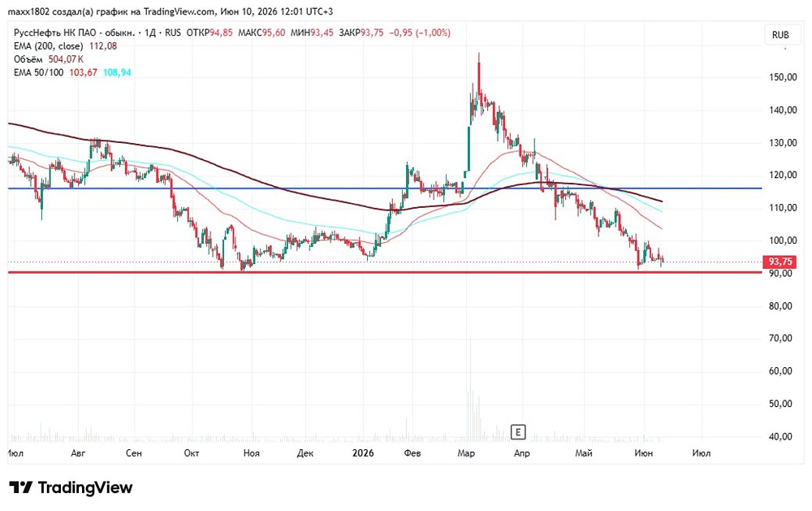Click the 93,75 current price label
The width and height of the screenshot is (812, 511).
point(780,262)
